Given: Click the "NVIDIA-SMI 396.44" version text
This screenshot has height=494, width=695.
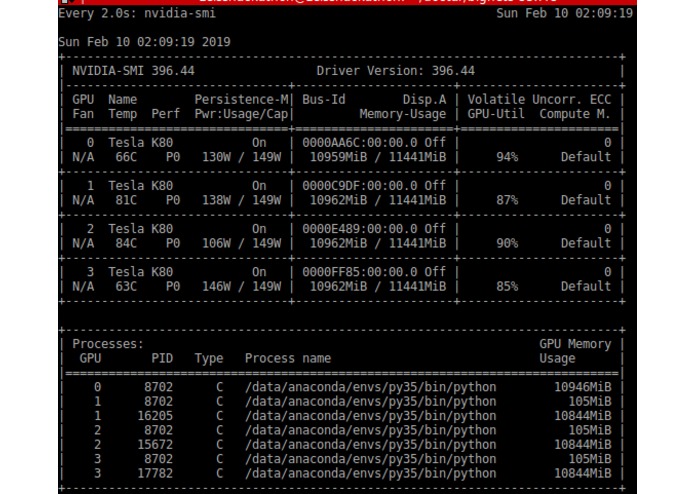Looking at the screenshot, I should pos(133,71).
